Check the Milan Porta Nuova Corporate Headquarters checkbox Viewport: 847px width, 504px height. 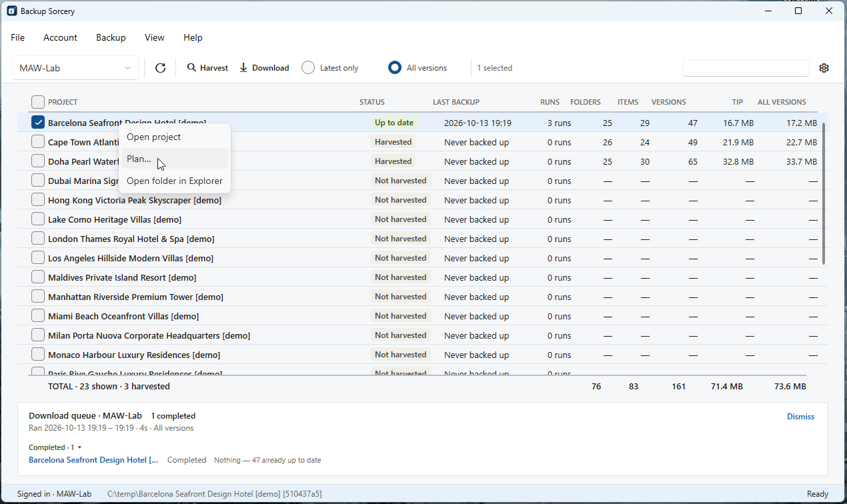coord(38,335)
